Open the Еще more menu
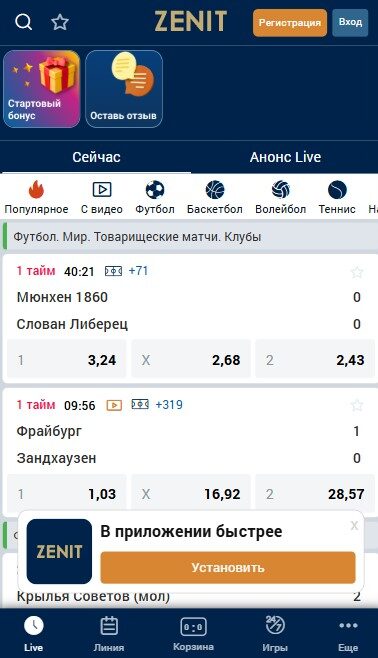Screen dimensions: 378x658 pyautogui.click(x=348, y=634)
